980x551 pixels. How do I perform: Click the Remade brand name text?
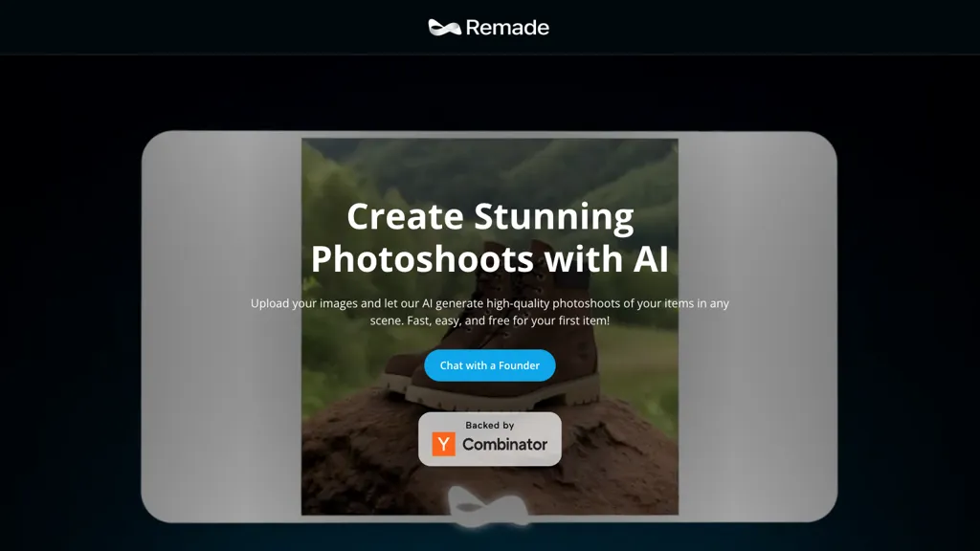[x=507, y=28]
